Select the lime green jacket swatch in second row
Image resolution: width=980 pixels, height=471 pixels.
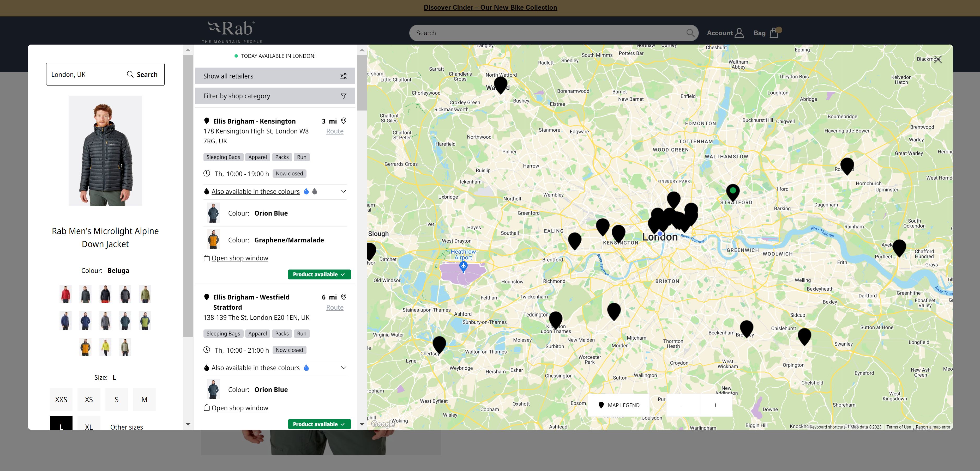(x=145, y=320)
